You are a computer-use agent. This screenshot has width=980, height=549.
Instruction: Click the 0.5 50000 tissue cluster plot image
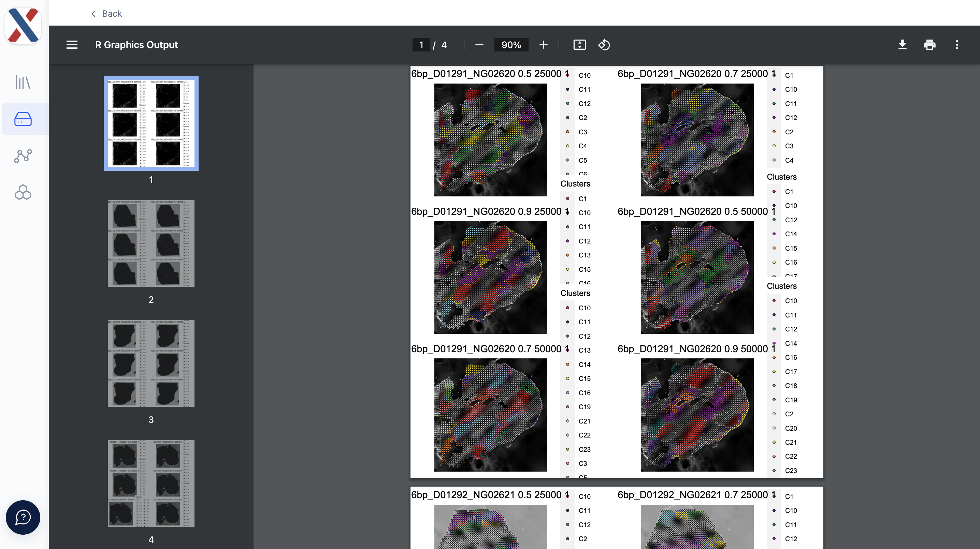697,278
